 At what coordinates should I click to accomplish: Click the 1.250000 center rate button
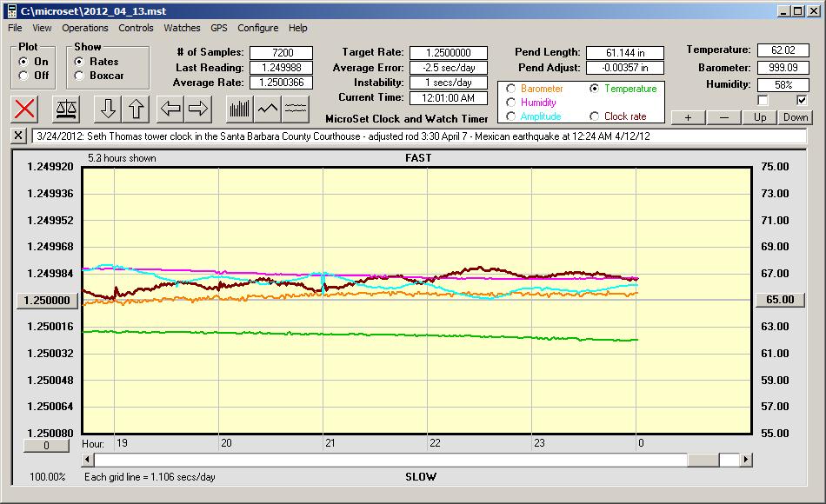47,300
